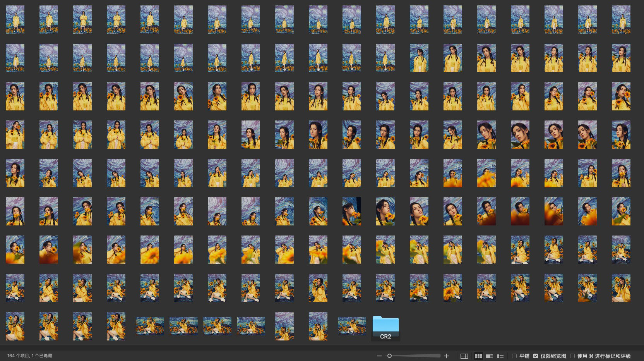The image size is (644, 361).
Task: Enable 使用 ⌘ 进行标记和评级 checkbox
Action: point(572,356)
